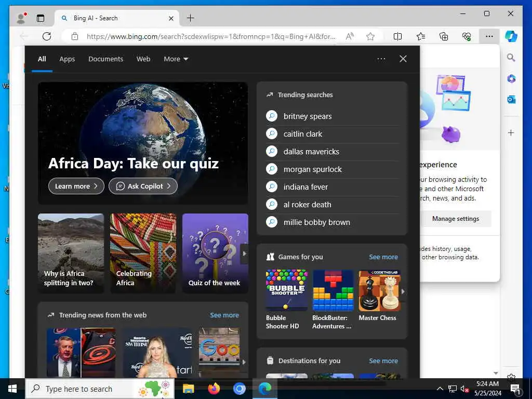Launch Firefox from the taskbar

(214, 389)
